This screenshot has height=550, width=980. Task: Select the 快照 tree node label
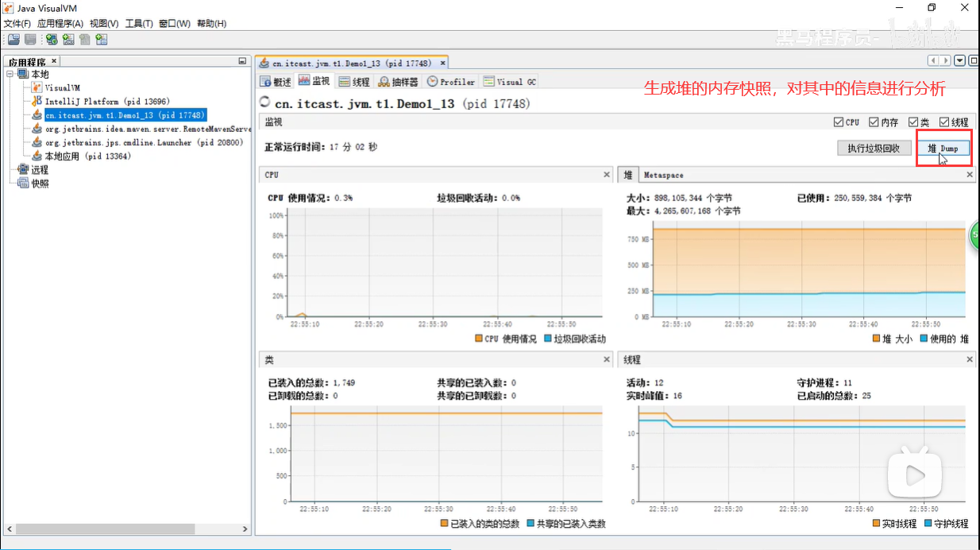tap(40, 183)
